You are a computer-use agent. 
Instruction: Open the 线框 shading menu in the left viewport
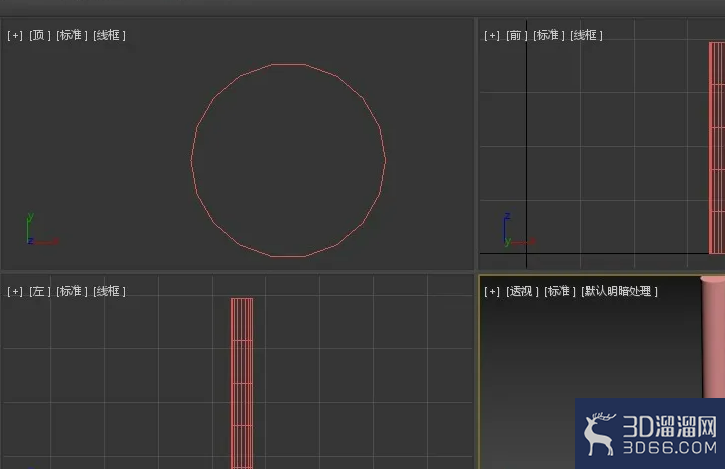click(109, 291)
